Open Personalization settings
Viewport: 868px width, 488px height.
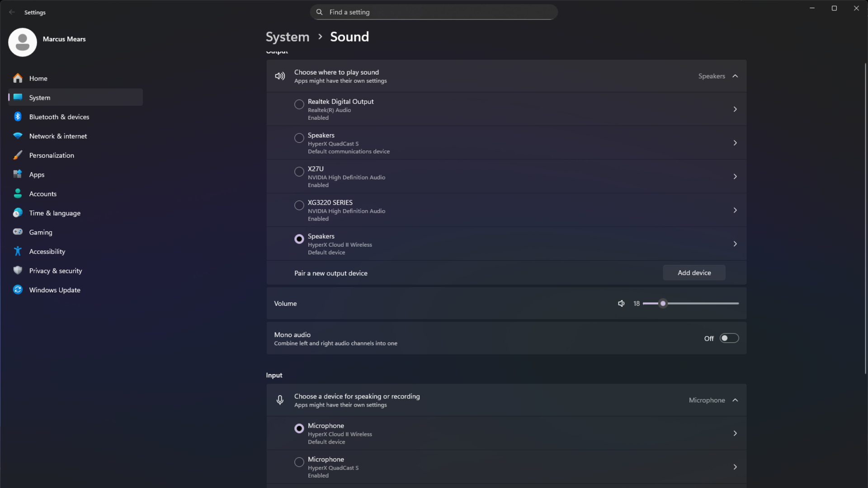52,155
